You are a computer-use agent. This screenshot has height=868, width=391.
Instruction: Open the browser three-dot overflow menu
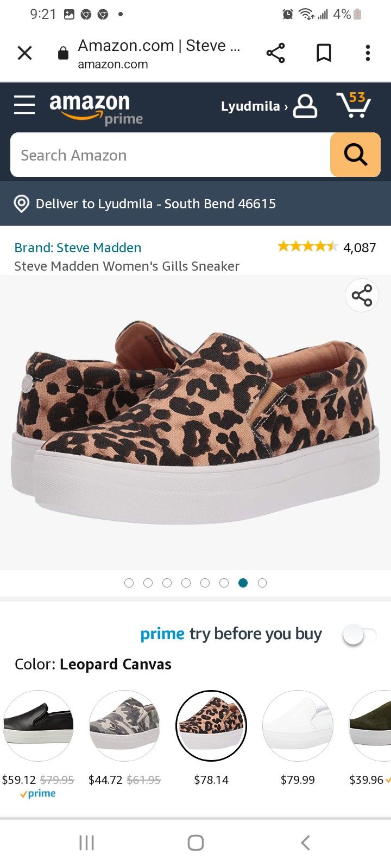tap(368, 53)
